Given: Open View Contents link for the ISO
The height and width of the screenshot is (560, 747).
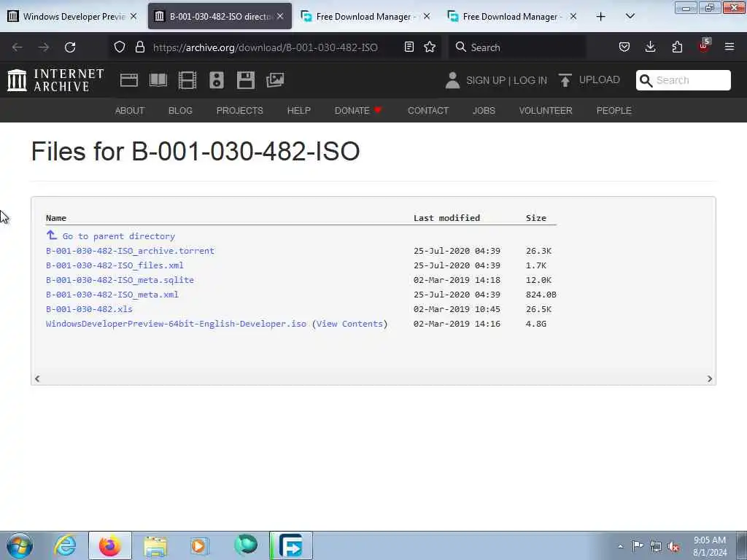Looking at the screenshot, I should (349, 324).
